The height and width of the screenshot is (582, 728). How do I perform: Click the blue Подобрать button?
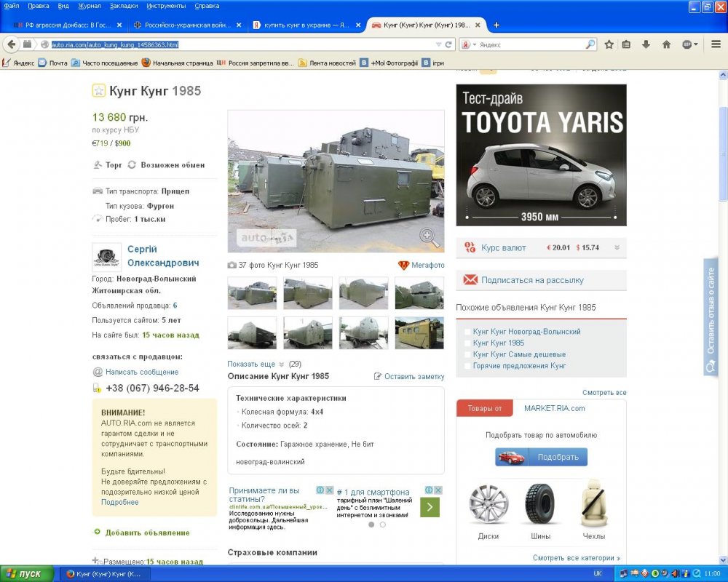pos(541,457)
